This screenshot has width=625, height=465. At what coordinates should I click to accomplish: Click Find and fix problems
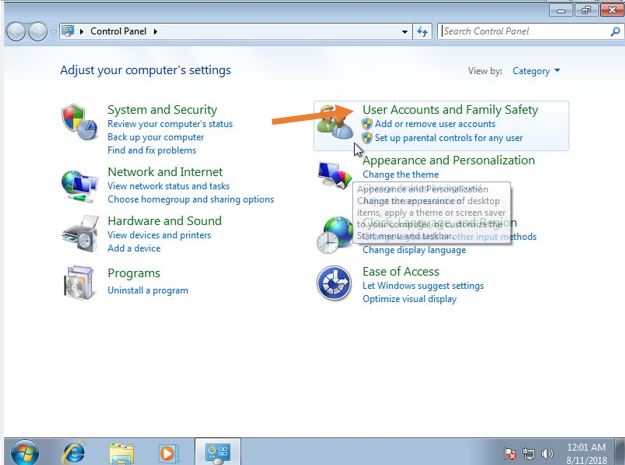(x=151, y=150)
